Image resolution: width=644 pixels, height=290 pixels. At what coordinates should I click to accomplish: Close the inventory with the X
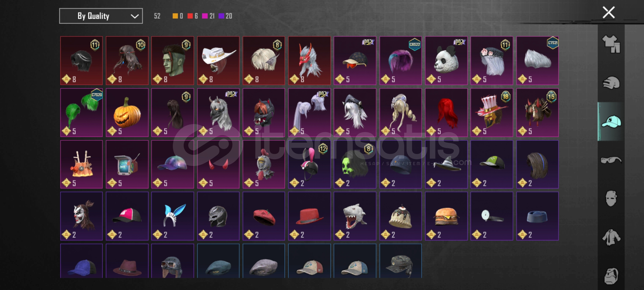(609, 12)
